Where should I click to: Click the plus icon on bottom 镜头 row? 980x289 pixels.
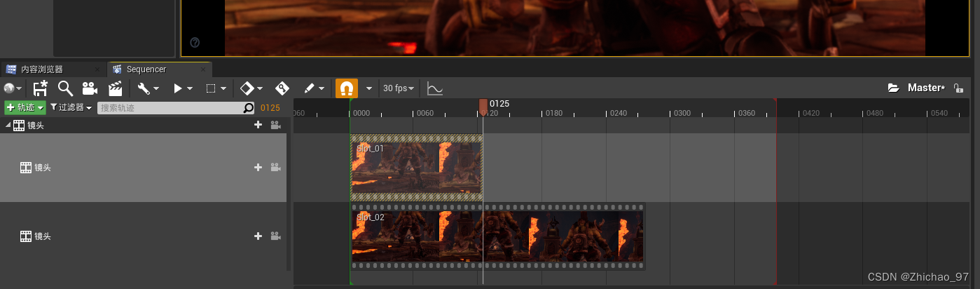[x=258, y=236]
